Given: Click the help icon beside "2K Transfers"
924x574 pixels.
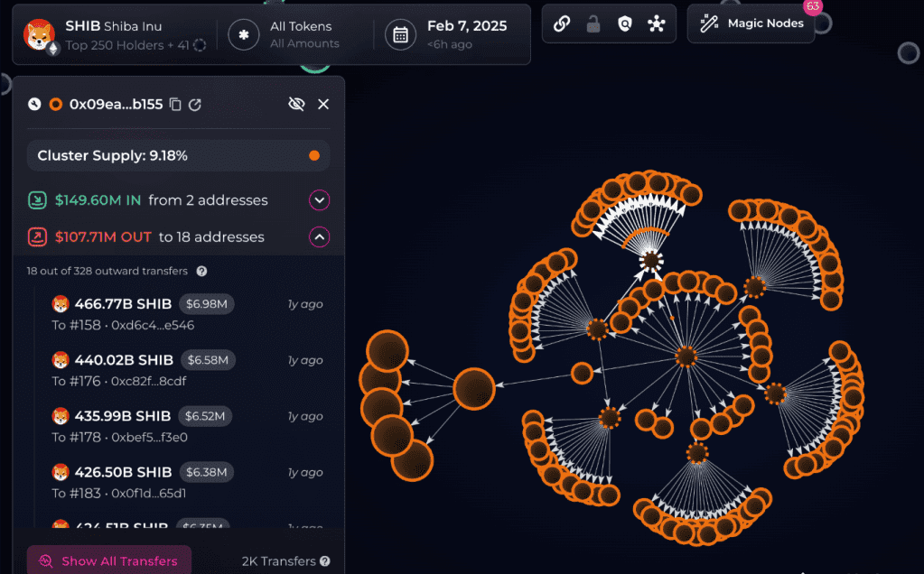Looking at the screenshot, I should pos(324,561).
